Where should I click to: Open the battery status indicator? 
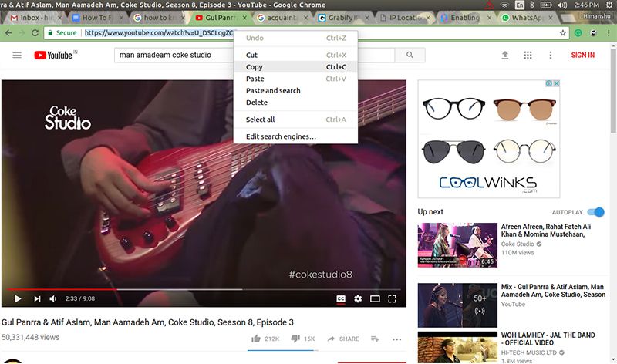tap(546, 5)
